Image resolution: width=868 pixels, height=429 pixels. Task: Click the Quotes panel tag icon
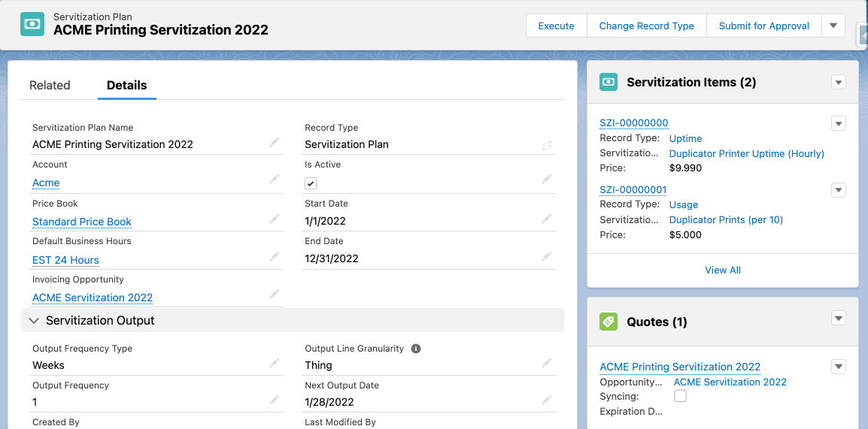pos(609,322)
